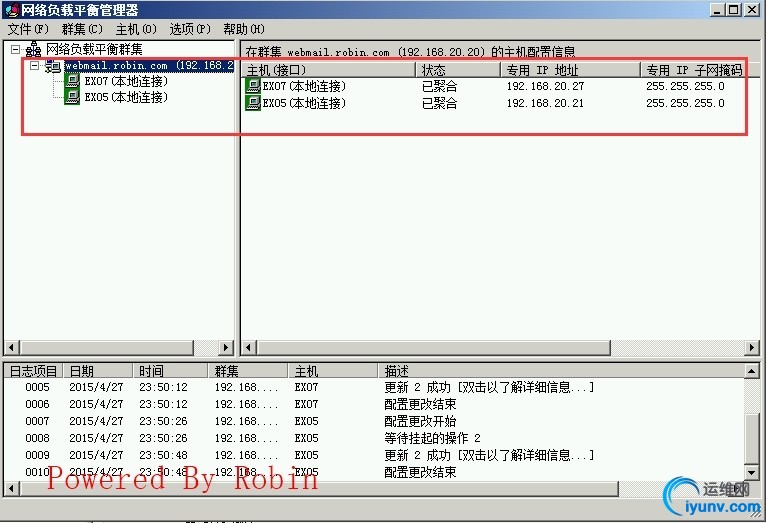The image size is (766, 523).
Task: Click host list horizontal scrollbar thumb
Action: pos(433,348)
